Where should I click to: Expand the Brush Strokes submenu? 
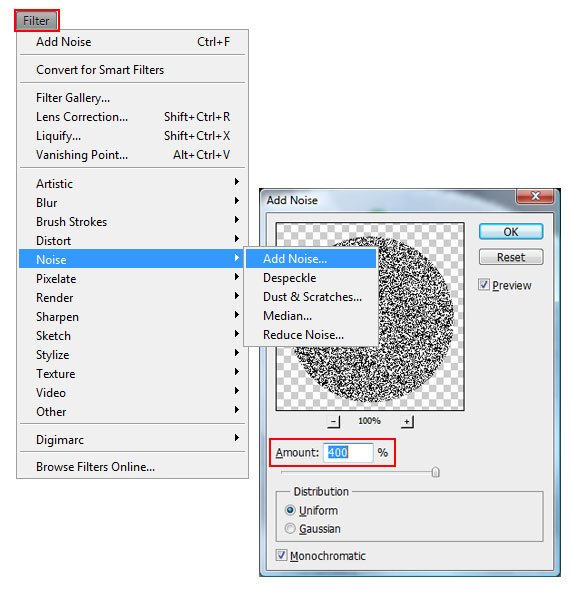(133, 222)
